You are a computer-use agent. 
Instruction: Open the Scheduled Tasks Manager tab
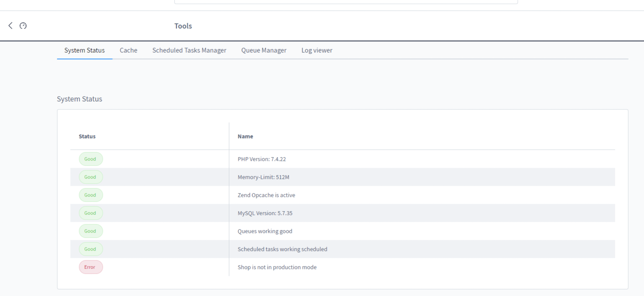coord(189,50)
